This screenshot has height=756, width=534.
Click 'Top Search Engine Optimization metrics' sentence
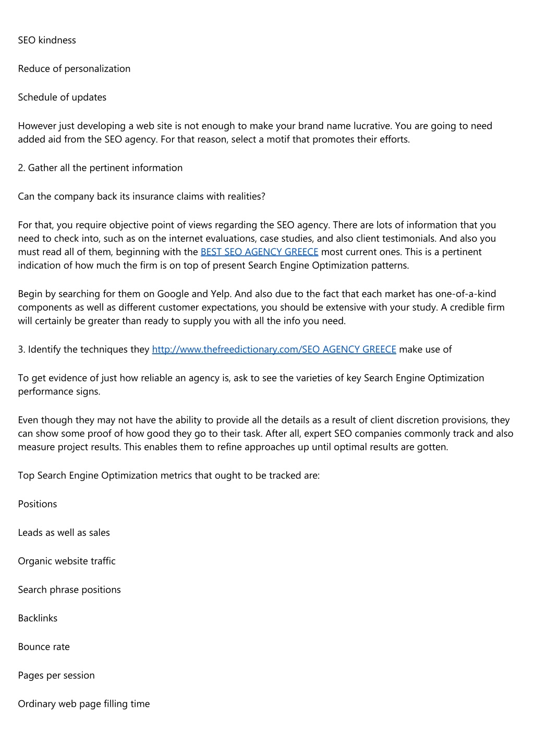169,476
